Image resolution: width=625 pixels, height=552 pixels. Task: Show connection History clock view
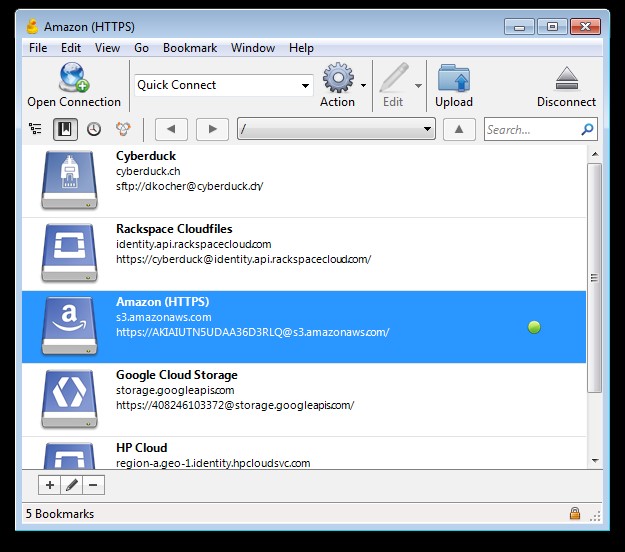[x=94, y=129]
